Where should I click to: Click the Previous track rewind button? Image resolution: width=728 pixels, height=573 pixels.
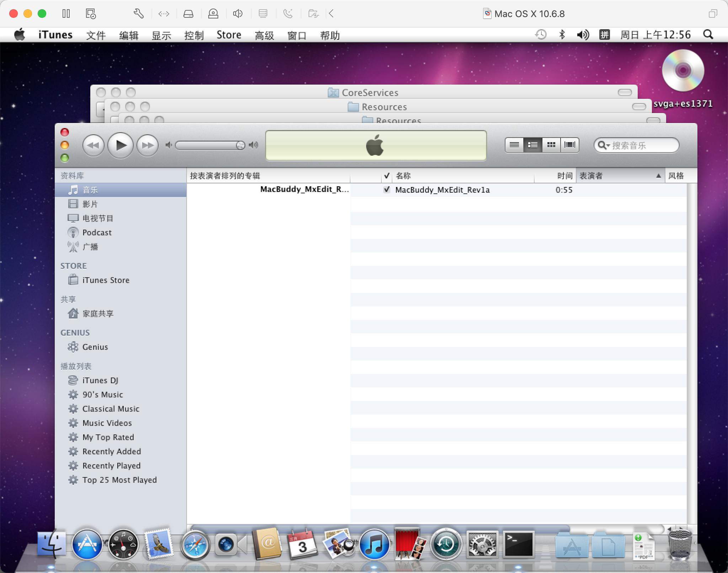(x=93, y=145)
